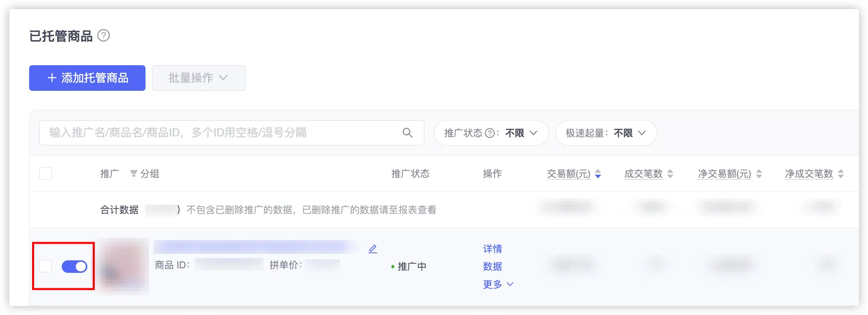Click the 交易额(元) column header

tap(568, 174)
